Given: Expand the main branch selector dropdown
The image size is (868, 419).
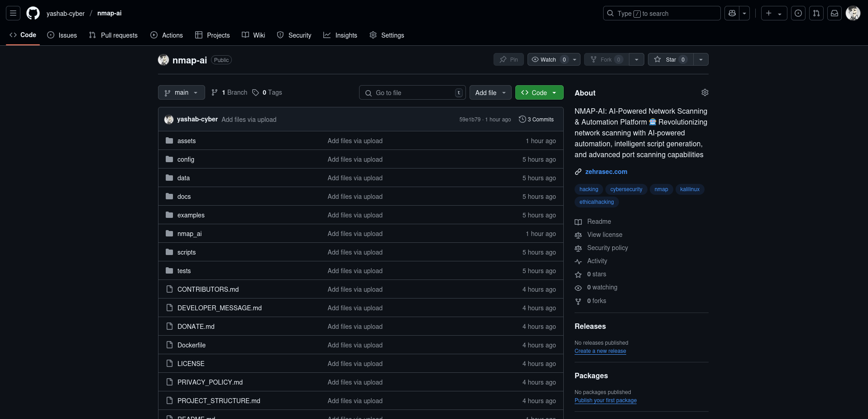Looking at the screenshot, I should [x=181, y=92].
